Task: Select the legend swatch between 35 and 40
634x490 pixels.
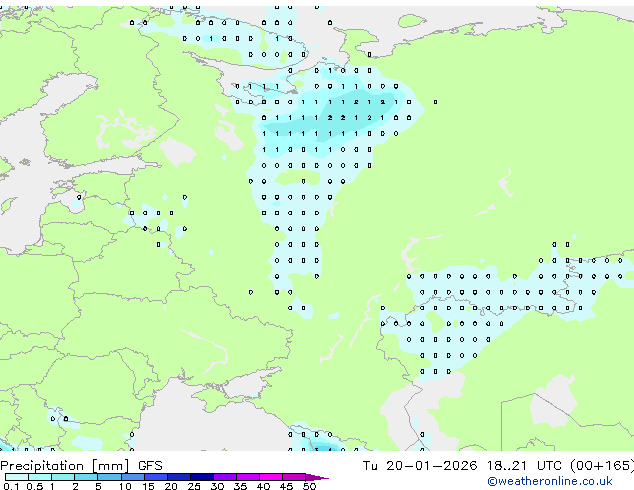Action: tap(248, 477)
